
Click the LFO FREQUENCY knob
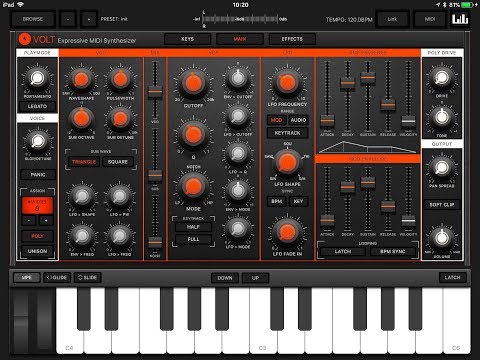pos(287,83)
